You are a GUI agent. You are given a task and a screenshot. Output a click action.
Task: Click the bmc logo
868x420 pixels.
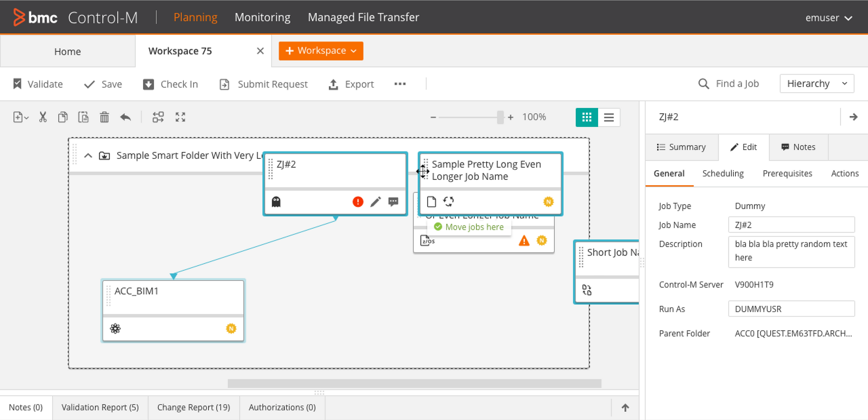[x=35, y=17]
